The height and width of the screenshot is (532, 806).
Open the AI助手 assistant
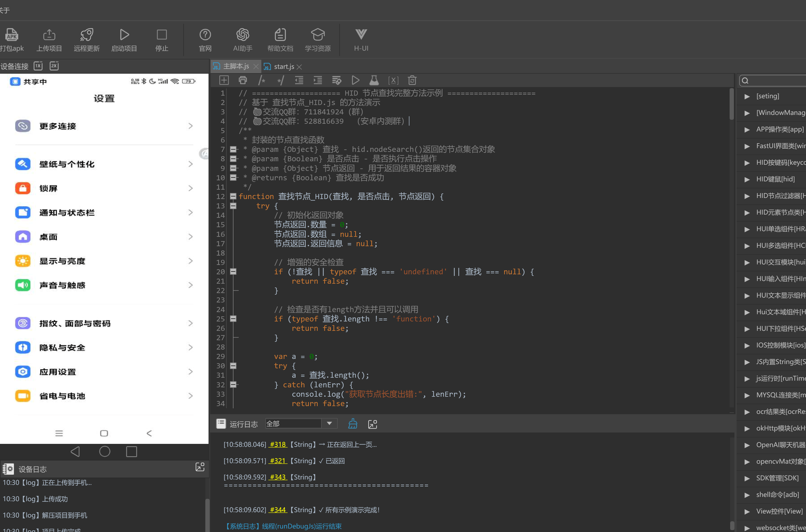pyautogui.click(x=243, y=40)
